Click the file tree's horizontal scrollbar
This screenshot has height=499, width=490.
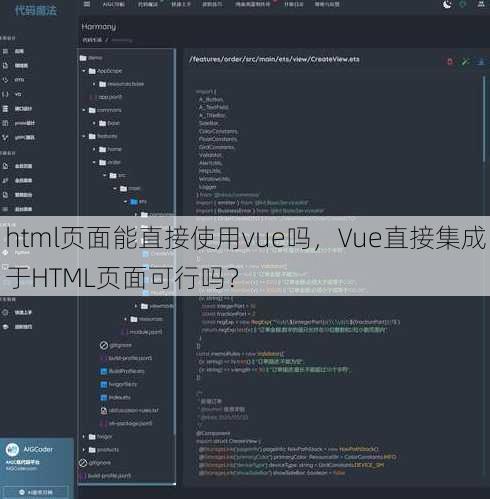pos(127,484)
